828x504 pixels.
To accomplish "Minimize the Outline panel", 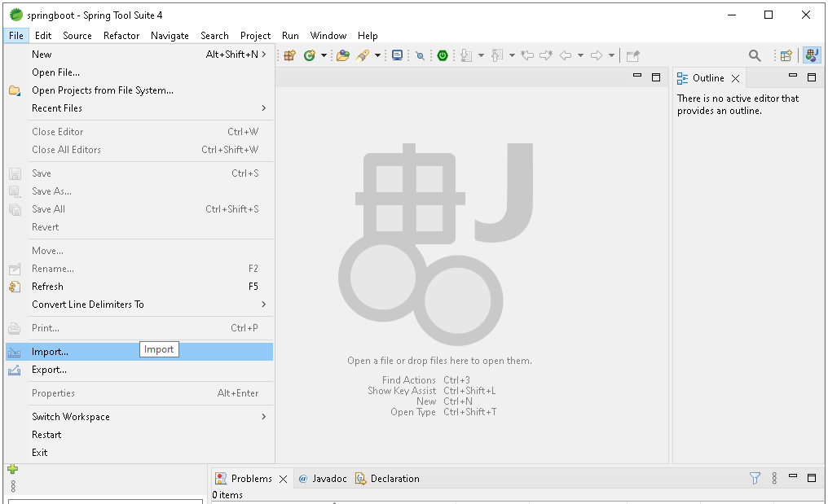I will 793,77.
